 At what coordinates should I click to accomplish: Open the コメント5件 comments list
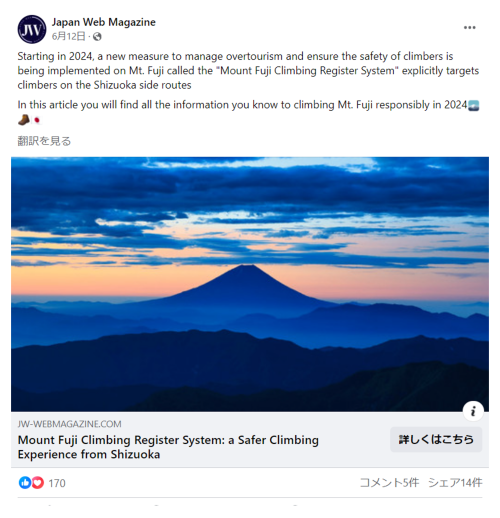click(x=389, y=482)
